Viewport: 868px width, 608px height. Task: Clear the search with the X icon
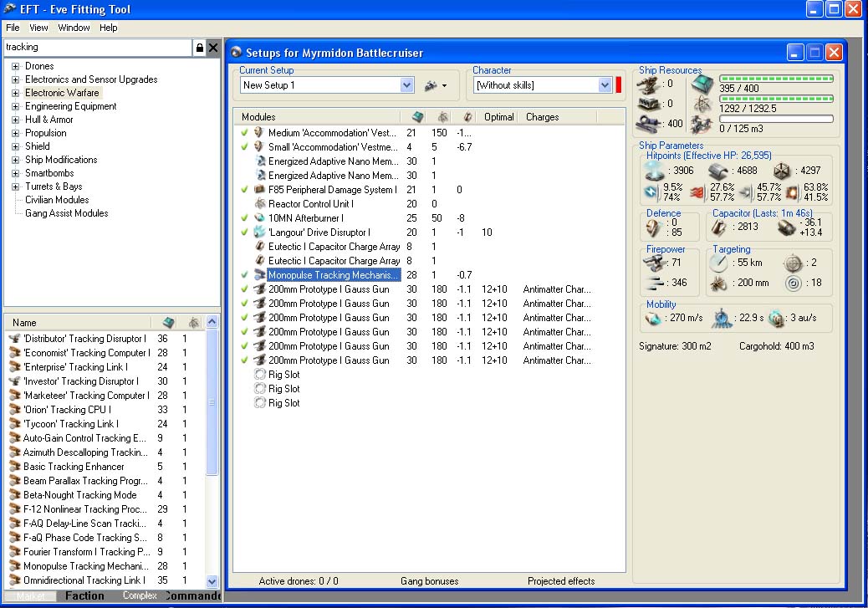(x=213, y=48)
